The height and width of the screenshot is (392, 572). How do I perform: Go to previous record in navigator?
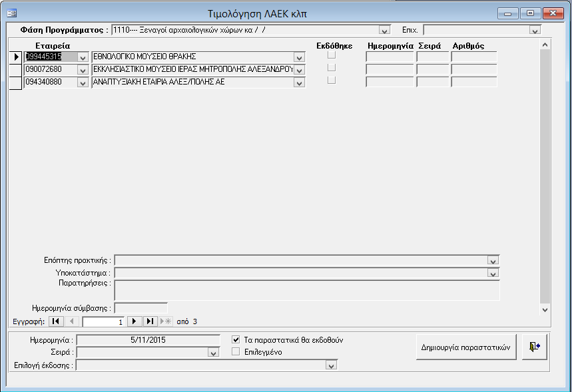pyautogui.click(x=73, y=321)
